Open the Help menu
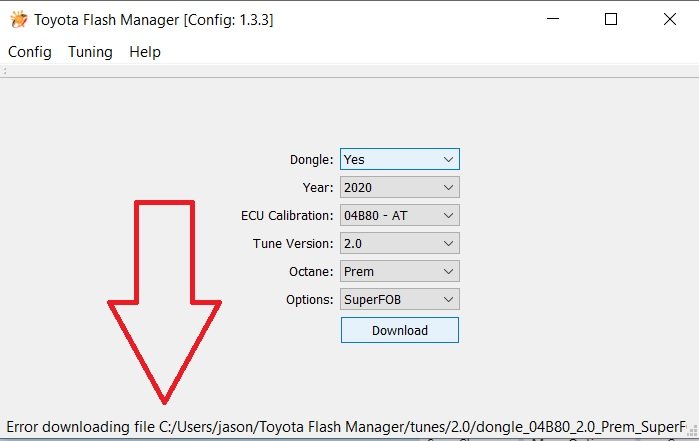Image resolution: width=699 pixels, height=441 pixels. pyautogui.click(x=145, y=52)
